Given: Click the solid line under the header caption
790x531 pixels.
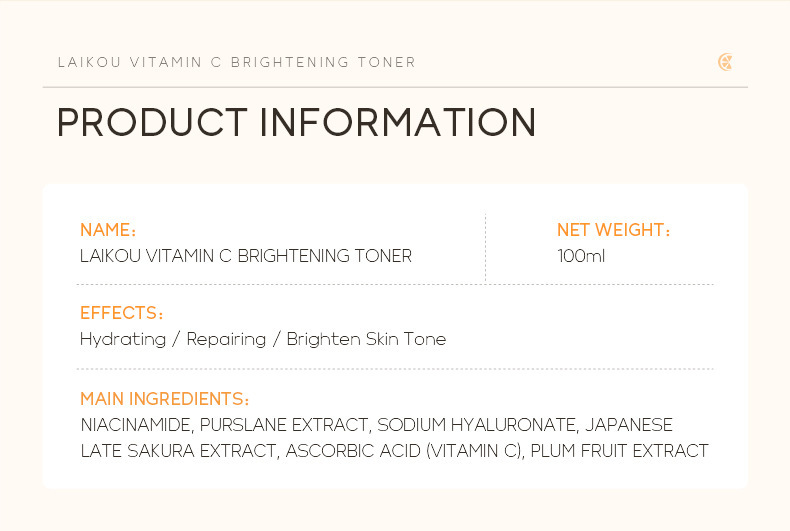Looking at the screenshot, I should [395, 87].
